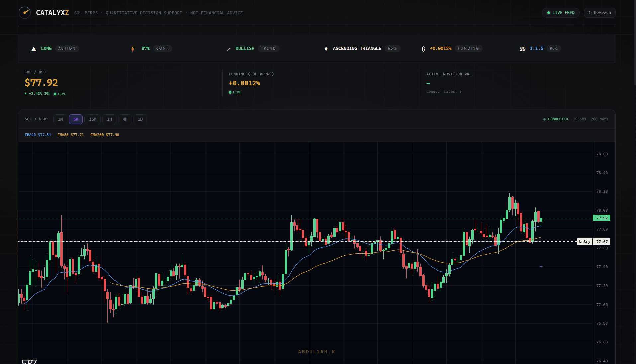Click the lightning bolt confidence icon

pyautogui.click(x=133, y=49)
